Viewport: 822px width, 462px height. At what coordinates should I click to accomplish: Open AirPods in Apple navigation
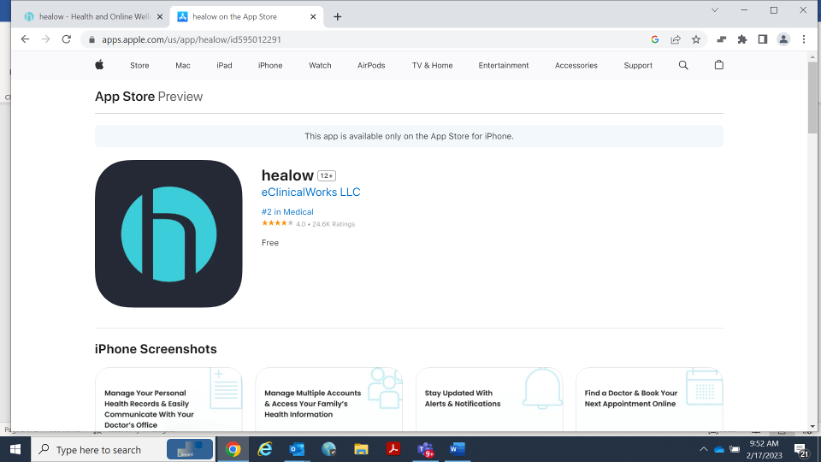371,66
